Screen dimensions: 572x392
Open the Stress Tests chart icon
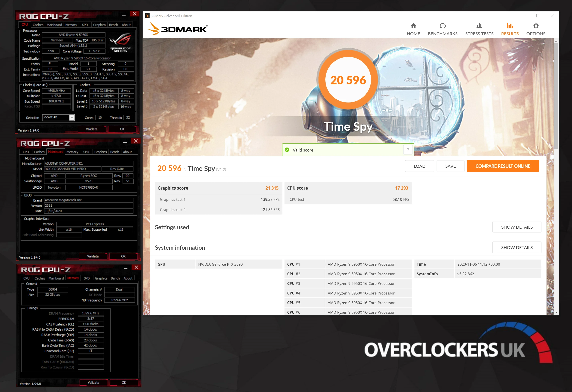[479, 26]
